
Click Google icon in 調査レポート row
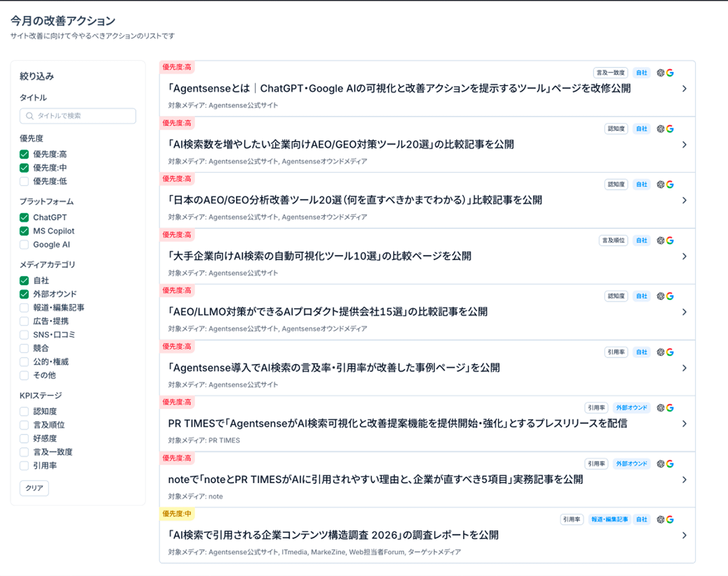[670, 520]
